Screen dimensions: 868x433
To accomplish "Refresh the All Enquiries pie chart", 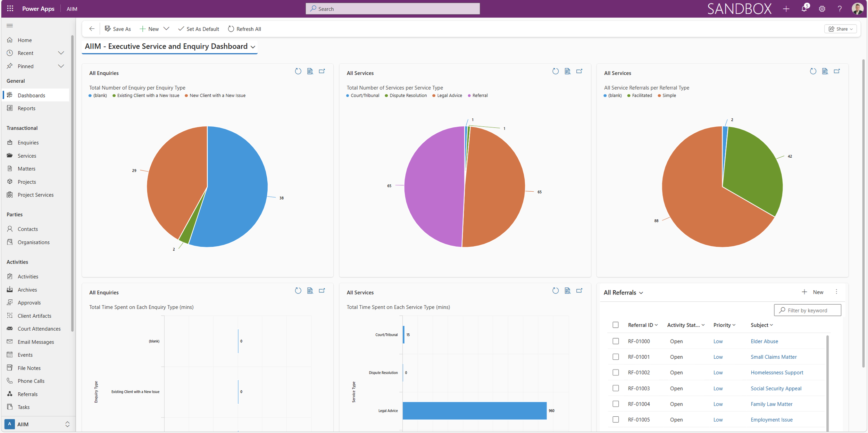I will [x=298, y=71].
